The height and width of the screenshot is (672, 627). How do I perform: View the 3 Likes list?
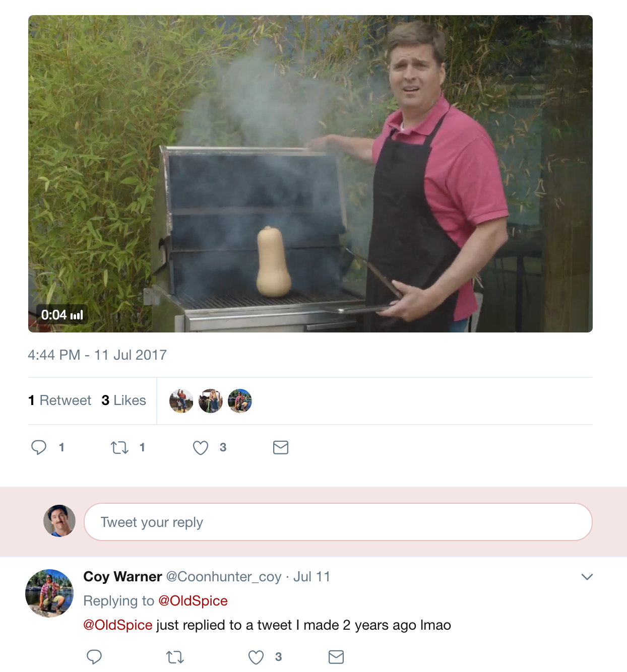click(x=124, y=400)
